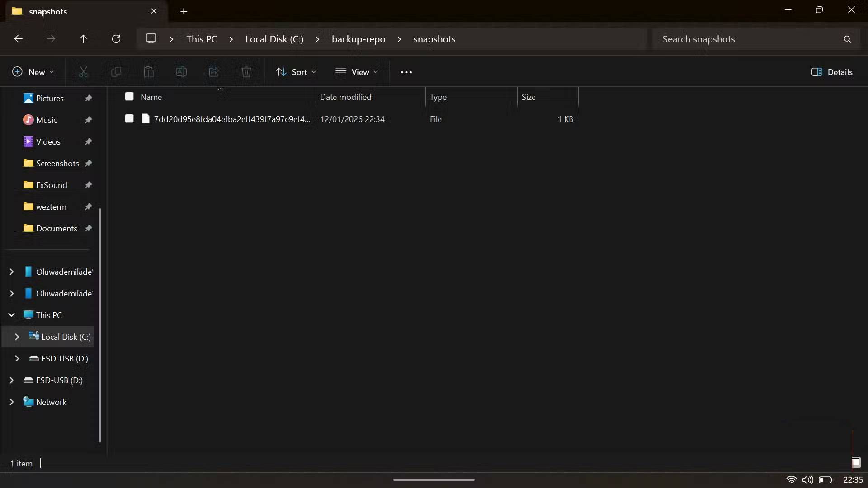Click the search magnifier icon
The width and height of the screenshot is (868, 488).
(x=847, y=39)
